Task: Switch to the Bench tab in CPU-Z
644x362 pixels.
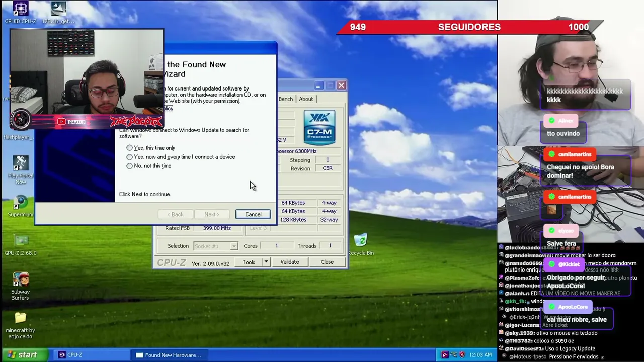Action: point(286,99)
